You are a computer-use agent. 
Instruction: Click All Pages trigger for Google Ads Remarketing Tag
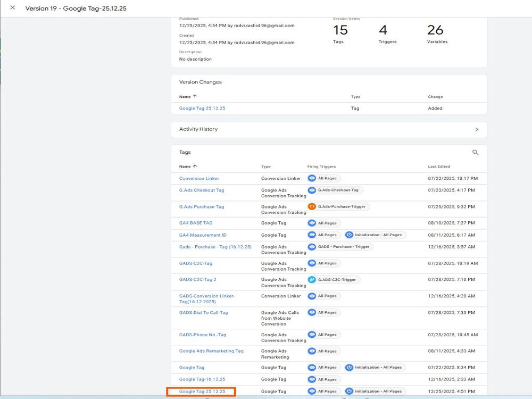pos(324,351)
